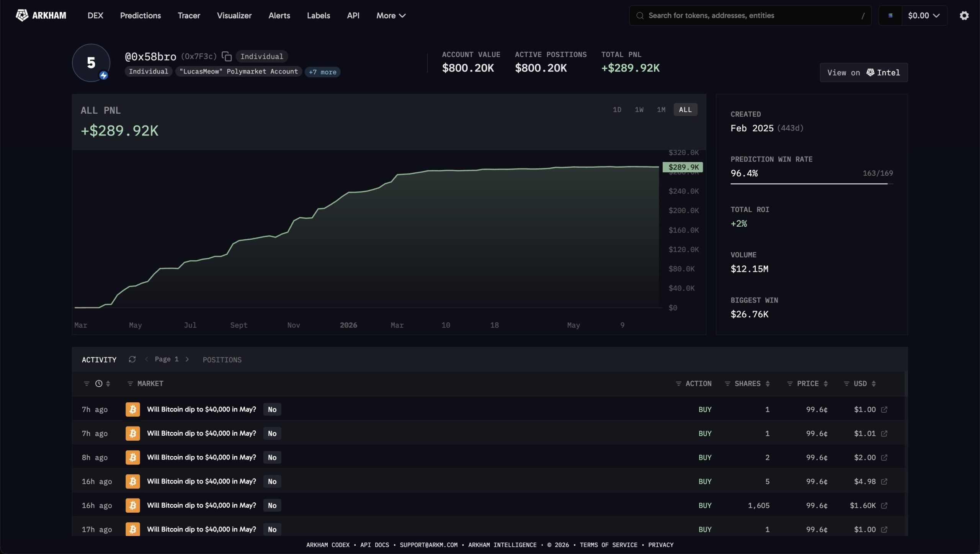Go to the next activity page
Screen dimensions: 980x554
pyautogui.click(x=187, y=359)
